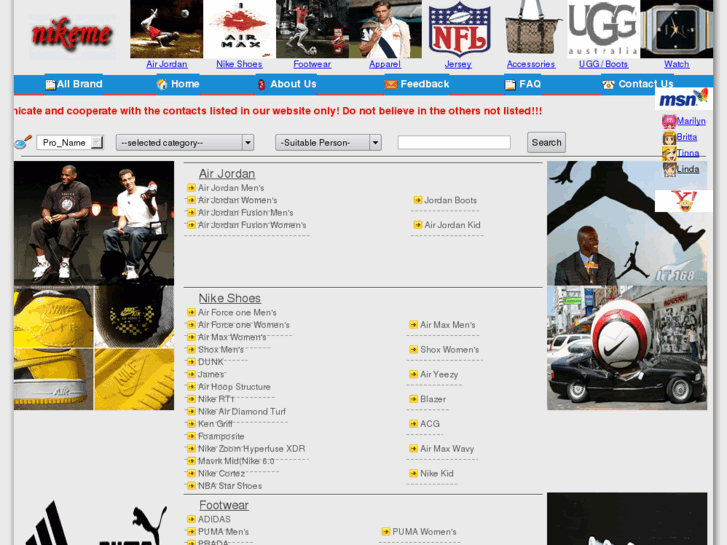Click the yellow Nike Air shoes image

coord(94,348)
